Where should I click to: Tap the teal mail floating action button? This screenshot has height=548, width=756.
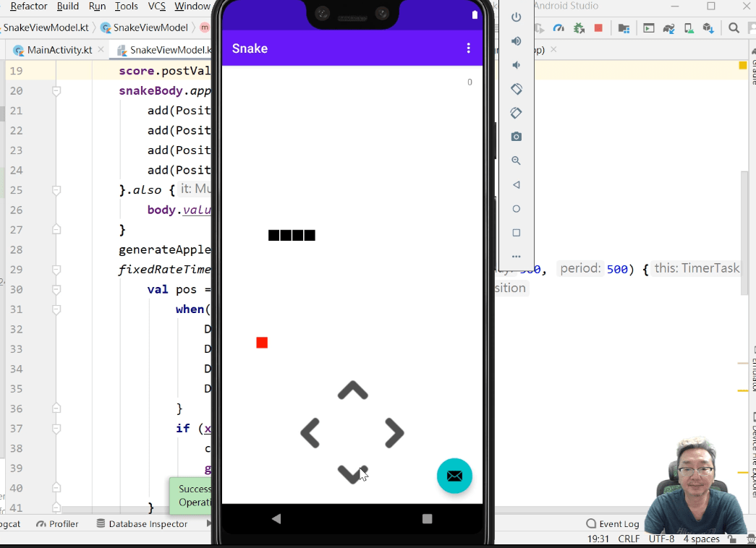point(454,476)
